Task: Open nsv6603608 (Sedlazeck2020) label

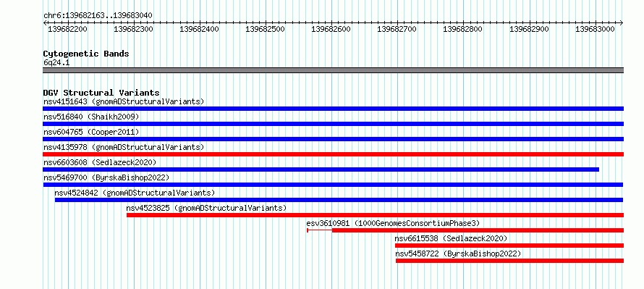Action: tap(100, 162)
